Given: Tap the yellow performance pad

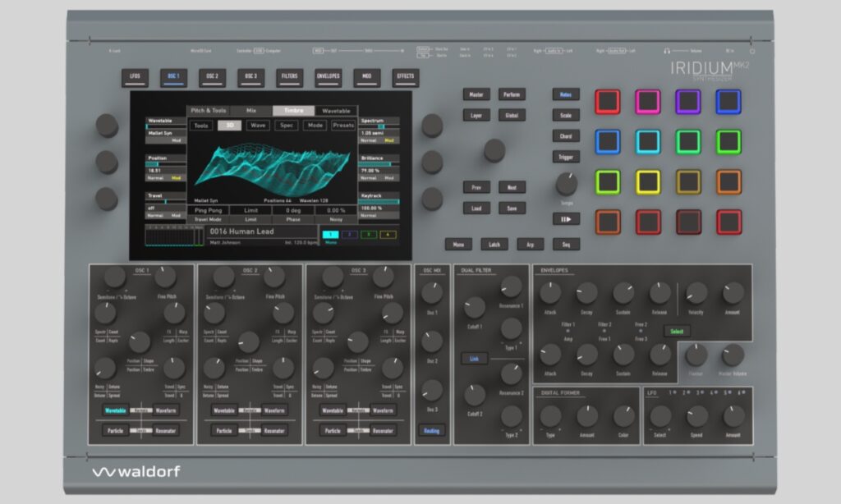Looking at the screenshot, I should [648, 181].
